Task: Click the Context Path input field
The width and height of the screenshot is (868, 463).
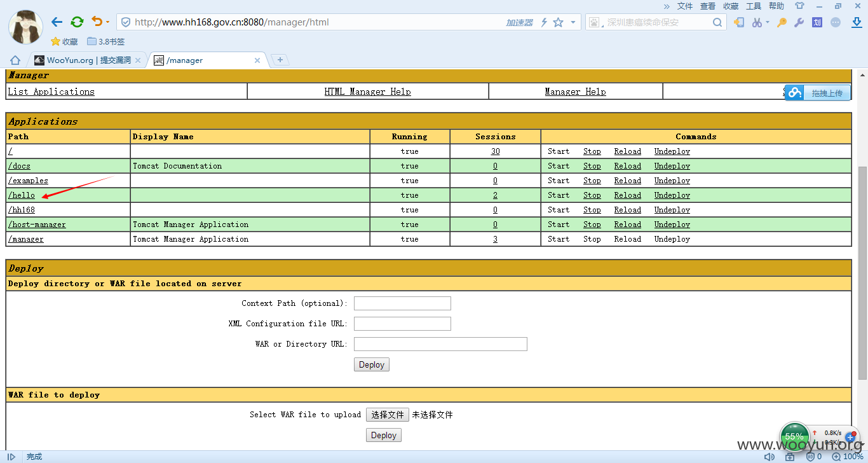Action: (402, 303)
